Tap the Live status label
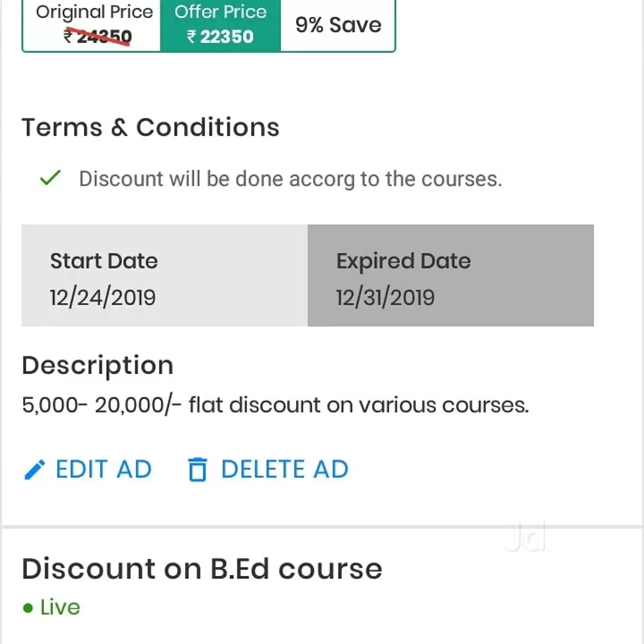The width and height of the screenshot is (644, 644). point(60,607)
